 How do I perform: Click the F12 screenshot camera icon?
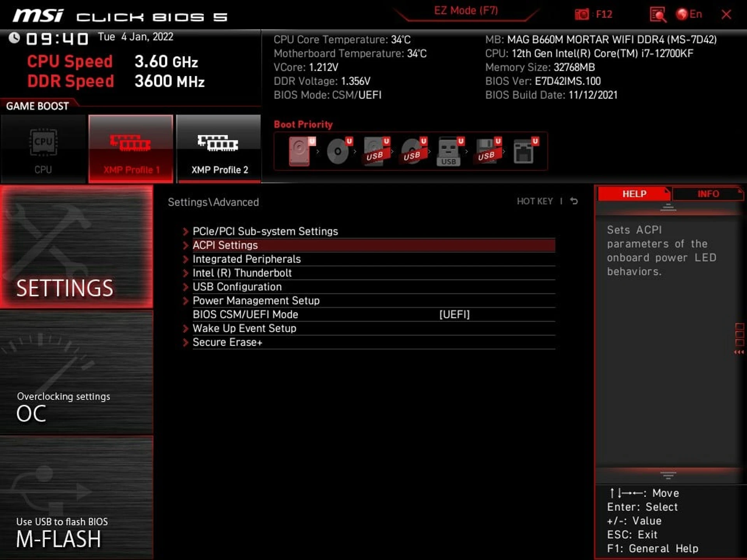(582, 14)
